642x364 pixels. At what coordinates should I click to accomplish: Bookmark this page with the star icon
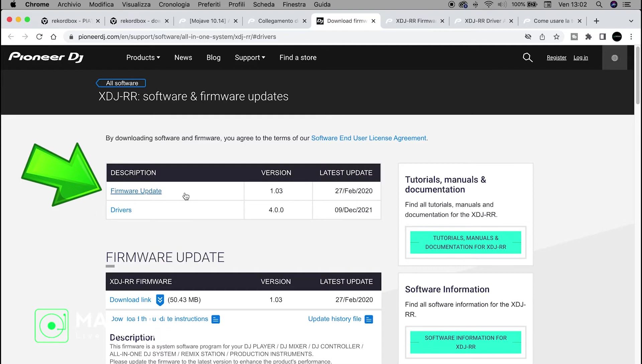556,37
